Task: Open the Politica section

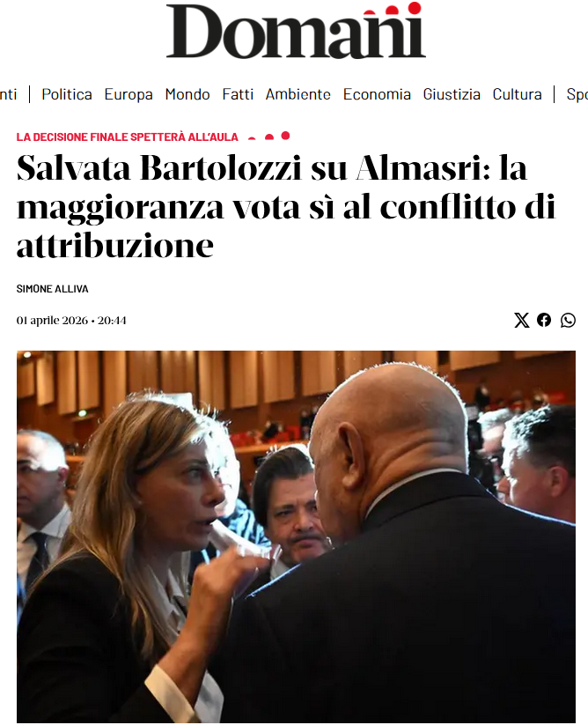Action: (67, 94)
